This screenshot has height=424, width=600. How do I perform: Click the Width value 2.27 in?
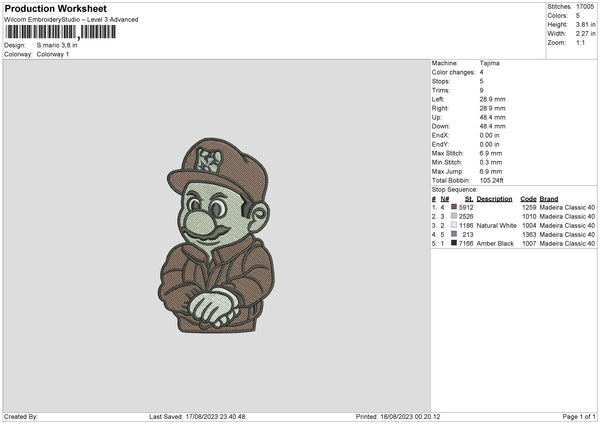585,34
